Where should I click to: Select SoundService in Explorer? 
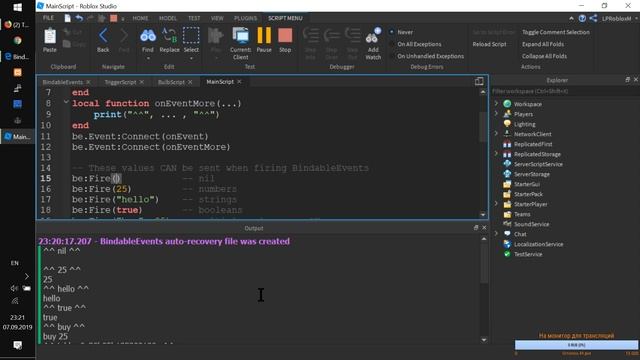coord(531,224)
